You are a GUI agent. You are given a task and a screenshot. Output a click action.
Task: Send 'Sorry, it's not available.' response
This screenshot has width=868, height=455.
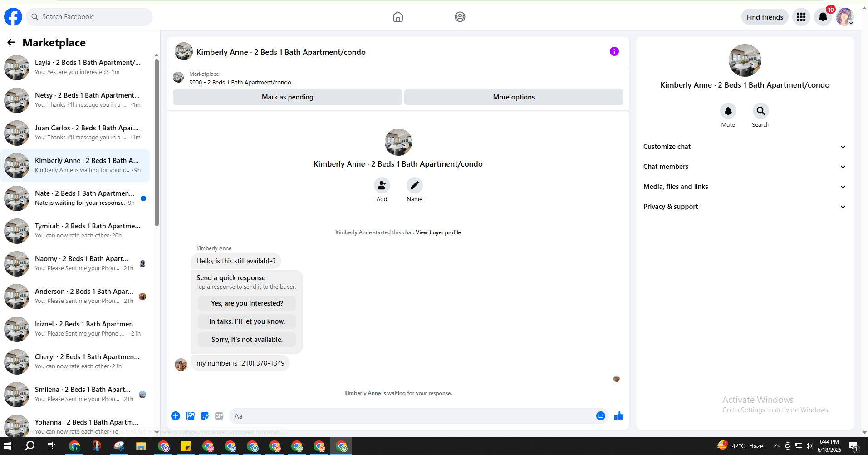(247, 340)
